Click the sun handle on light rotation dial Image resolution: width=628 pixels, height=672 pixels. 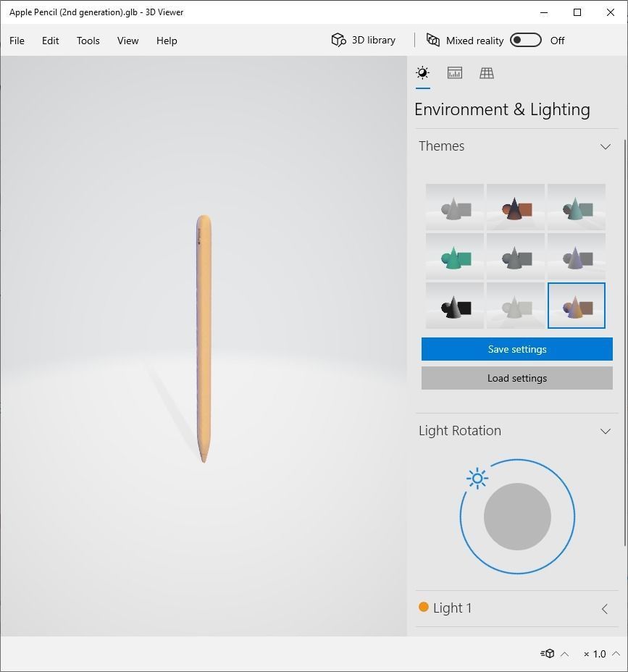477,478
